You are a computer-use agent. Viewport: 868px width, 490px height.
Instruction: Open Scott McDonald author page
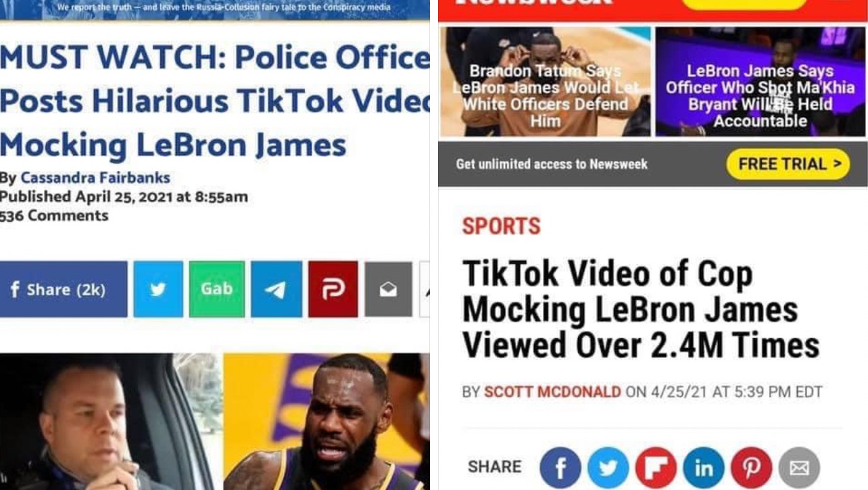(x=552, y=392)
